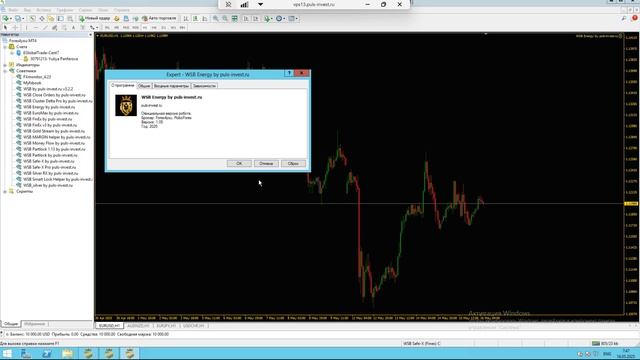Switch to the MN timeframe button
This screenshot has width=640, height=360.
[x=182, y=27]
